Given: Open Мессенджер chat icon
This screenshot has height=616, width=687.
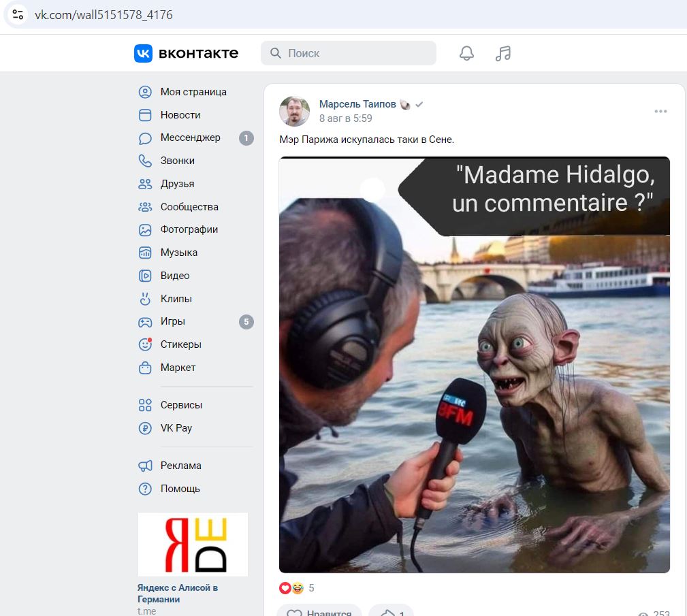Looking at the screenshot, I should click(x=145, y=138).
